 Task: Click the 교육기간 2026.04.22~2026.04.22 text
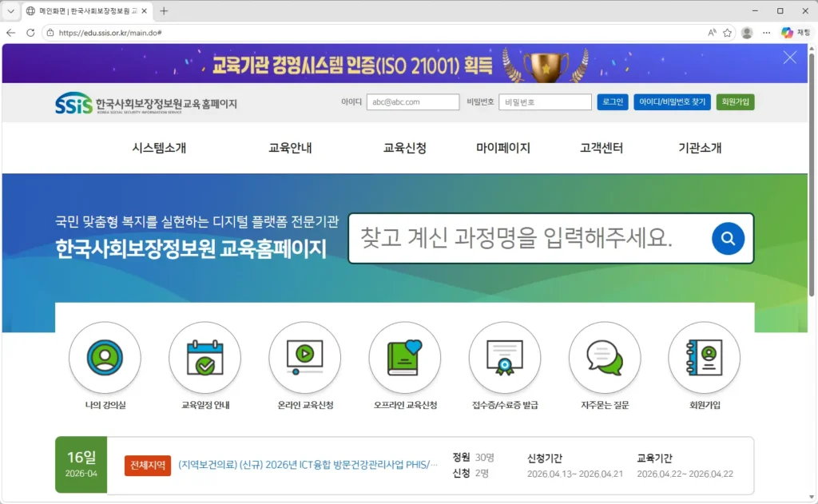(685, 466)
